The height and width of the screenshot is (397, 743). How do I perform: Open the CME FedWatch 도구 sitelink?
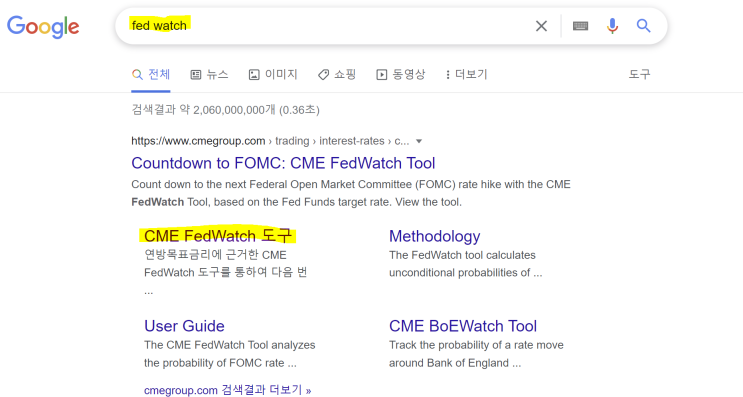pos(218,236)
